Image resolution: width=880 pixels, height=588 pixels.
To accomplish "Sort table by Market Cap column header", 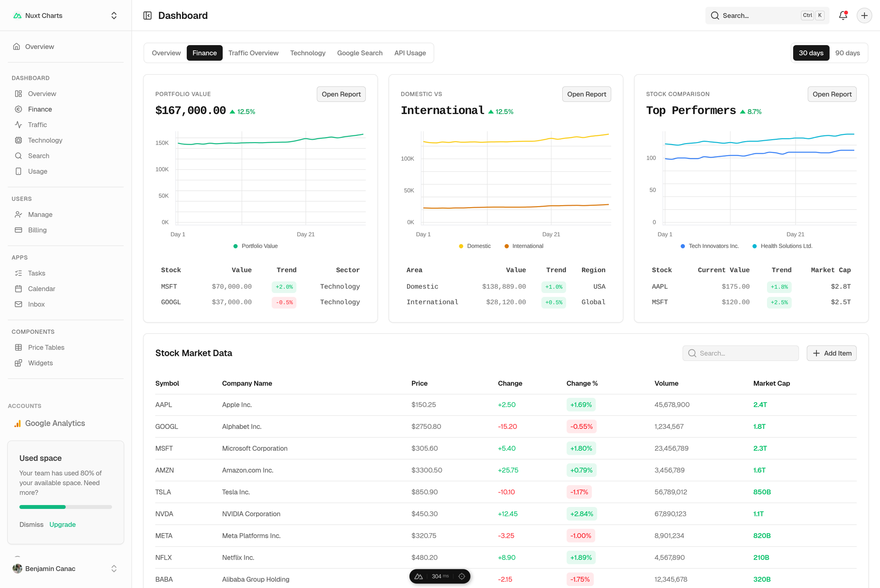I will point(771,383).
